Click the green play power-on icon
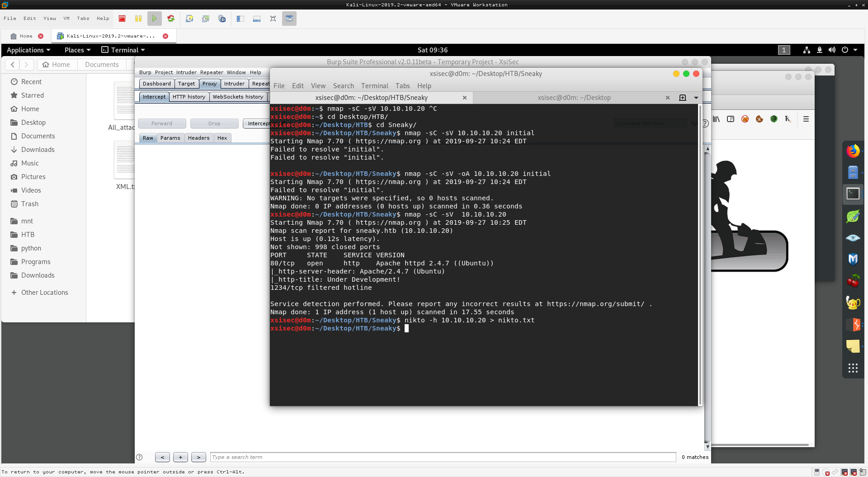 (155, 19)
